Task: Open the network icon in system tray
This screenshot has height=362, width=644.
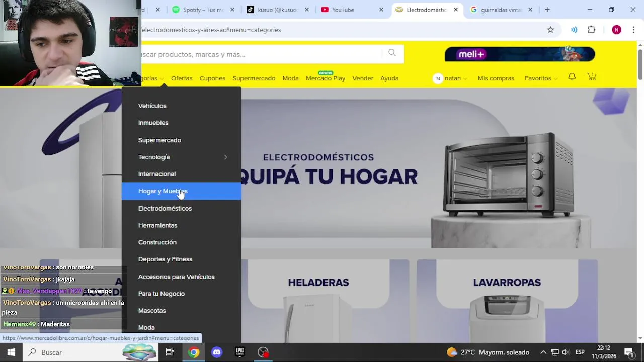Action: (554, 352)
